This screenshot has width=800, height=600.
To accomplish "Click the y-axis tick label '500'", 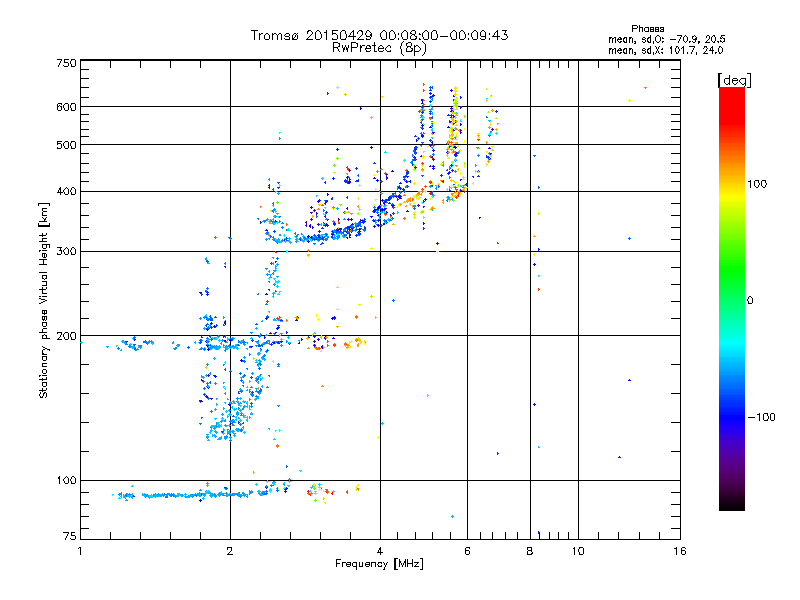I will 66,145.
